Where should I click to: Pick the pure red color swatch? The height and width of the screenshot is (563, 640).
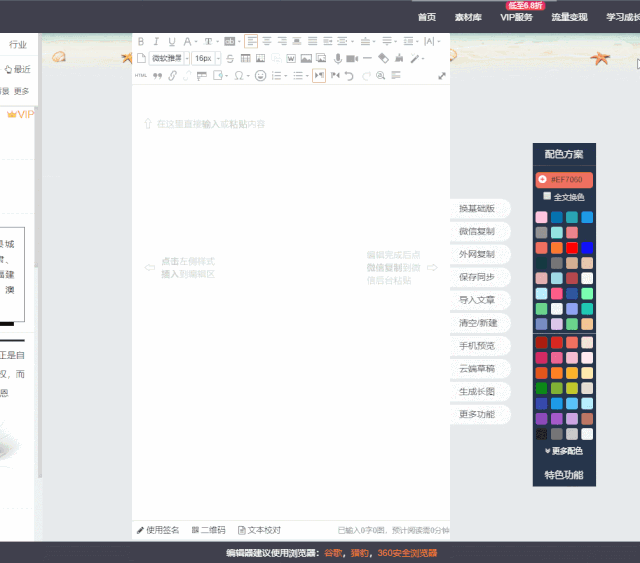[x=572, y=248]
